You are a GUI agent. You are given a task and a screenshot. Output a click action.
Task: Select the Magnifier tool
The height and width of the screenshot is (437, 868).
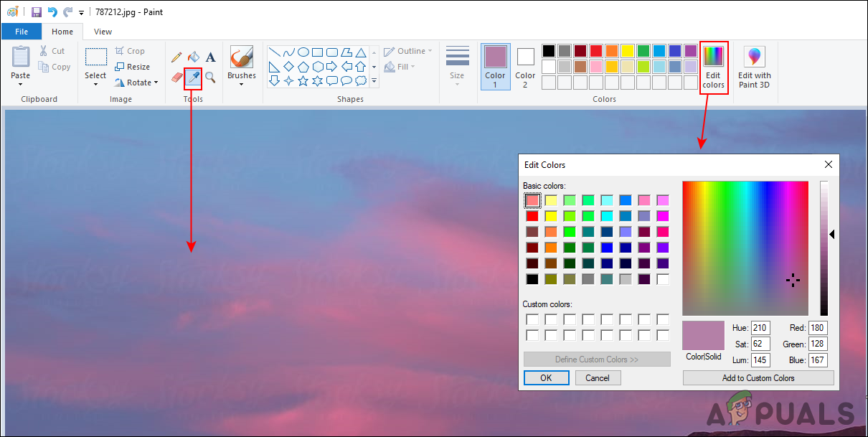210,77
